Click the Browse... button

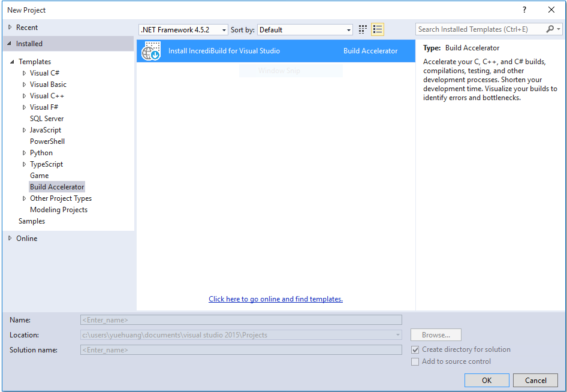click(x=436, y=335)
